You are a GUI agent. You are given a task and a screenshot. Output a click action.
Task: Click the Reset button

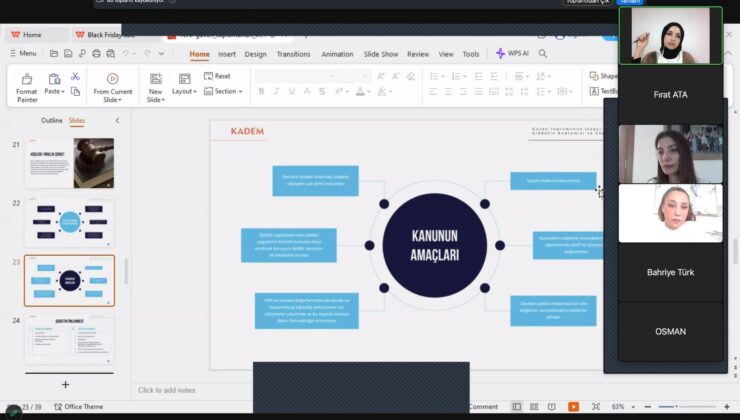point(217,76)
